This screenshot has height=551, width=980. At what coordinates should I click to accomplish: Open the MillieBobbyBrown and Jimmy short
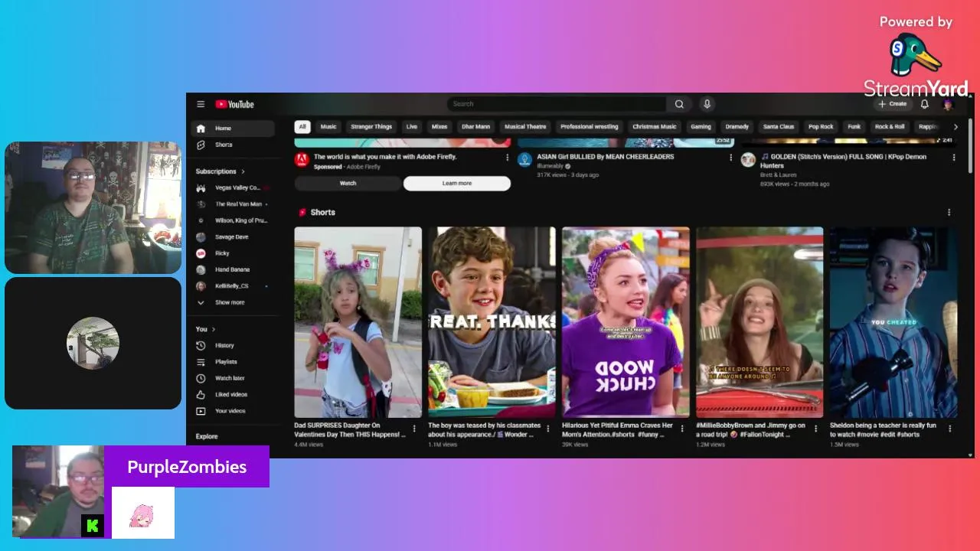[759, 322]
